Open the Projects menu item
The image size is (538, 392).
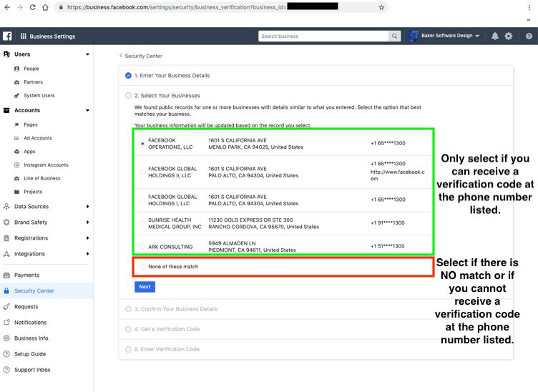point(33,192)
